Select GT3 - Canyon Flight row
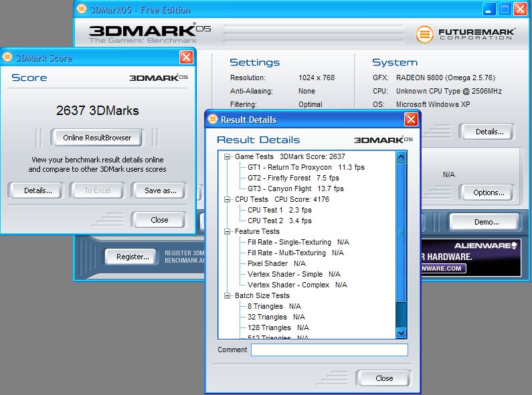 pos(296,188)
